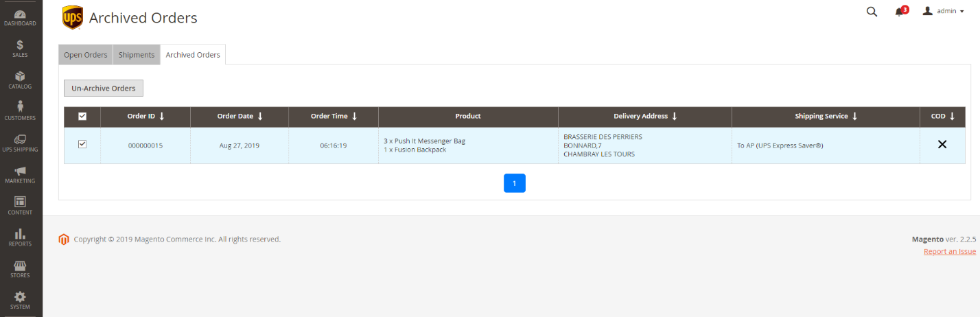
Task: Open the notifications bell
Action: tap(900, 12)
